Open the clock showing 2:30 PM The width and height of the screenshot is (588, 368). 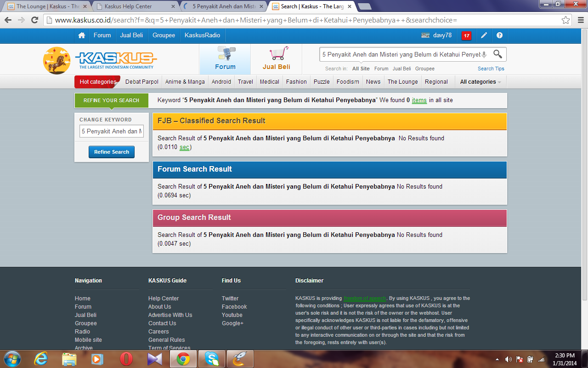(x=565, y=359)
